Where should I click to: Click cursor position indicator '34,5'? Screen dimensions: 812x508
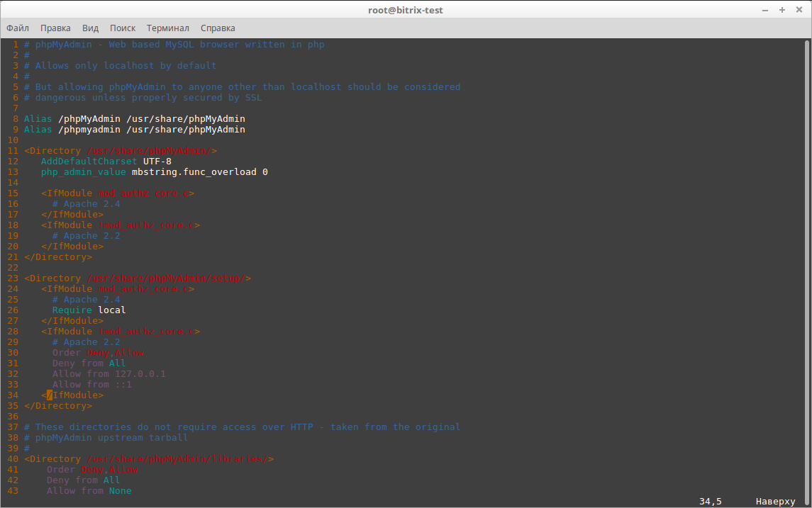710,502
